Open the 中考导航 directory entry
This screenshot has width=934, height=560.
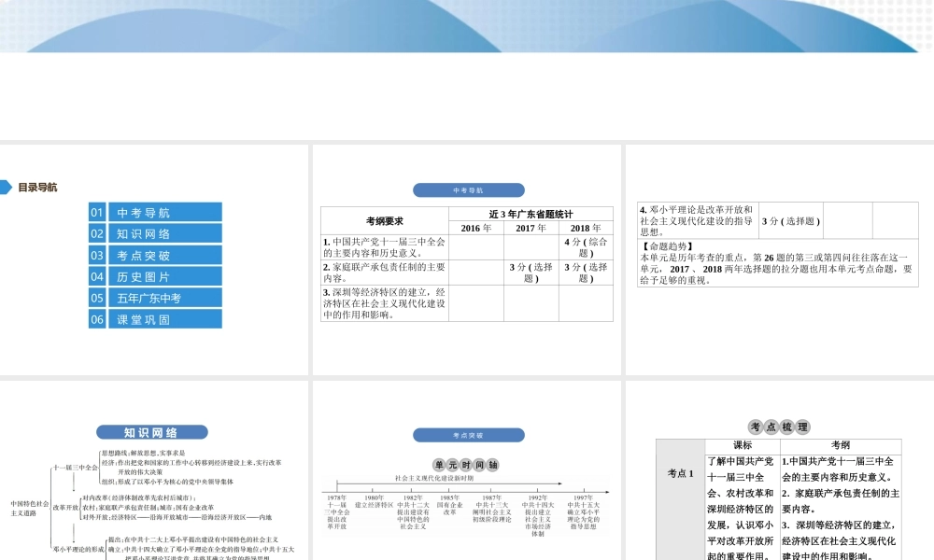click(165, 213)
